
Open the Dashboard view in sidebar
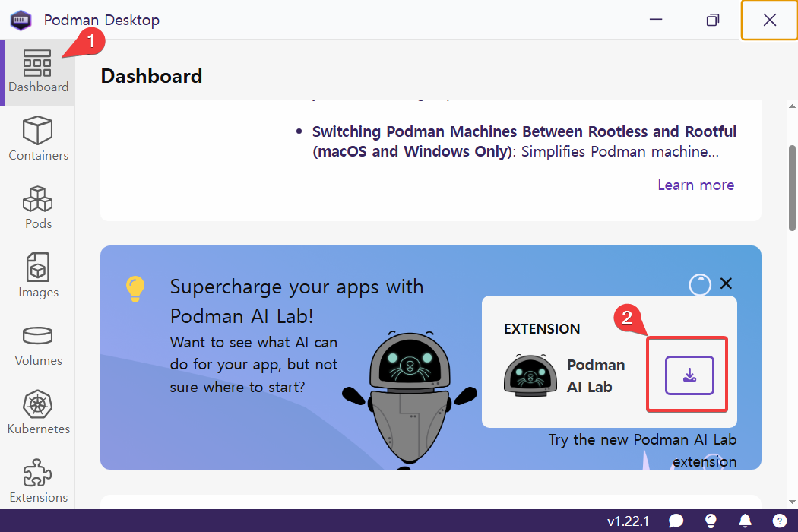pos(38,72)
